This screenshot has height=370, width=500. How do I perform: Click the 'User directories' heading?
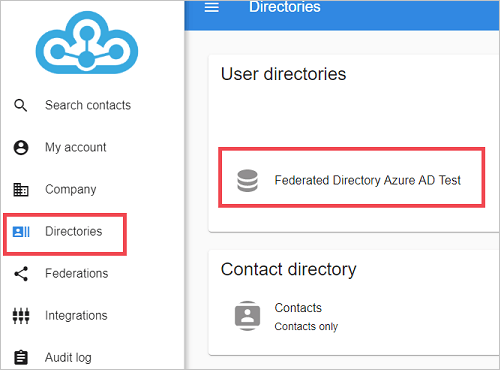click(x=283, y=74)
